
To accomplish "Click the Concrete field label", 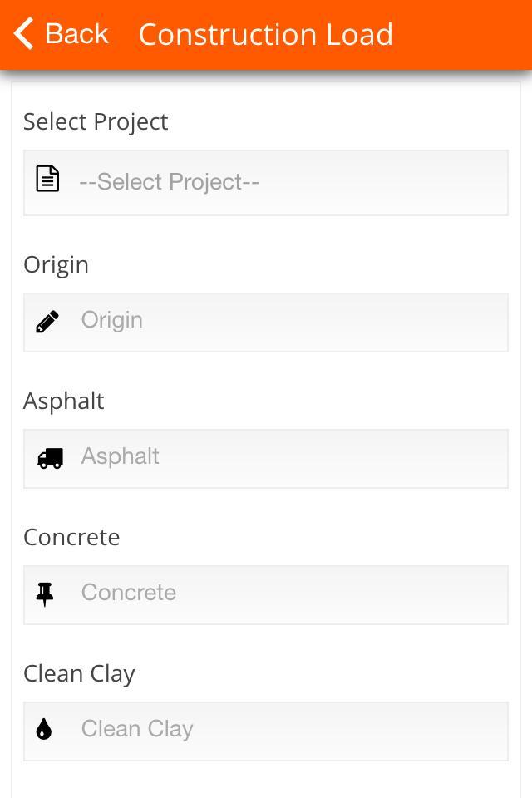I will (71, 538).
